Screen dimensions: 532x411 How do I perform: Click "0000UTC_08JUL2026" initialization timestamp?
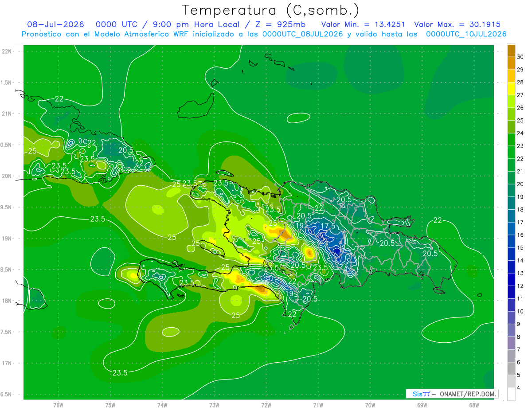303,34
